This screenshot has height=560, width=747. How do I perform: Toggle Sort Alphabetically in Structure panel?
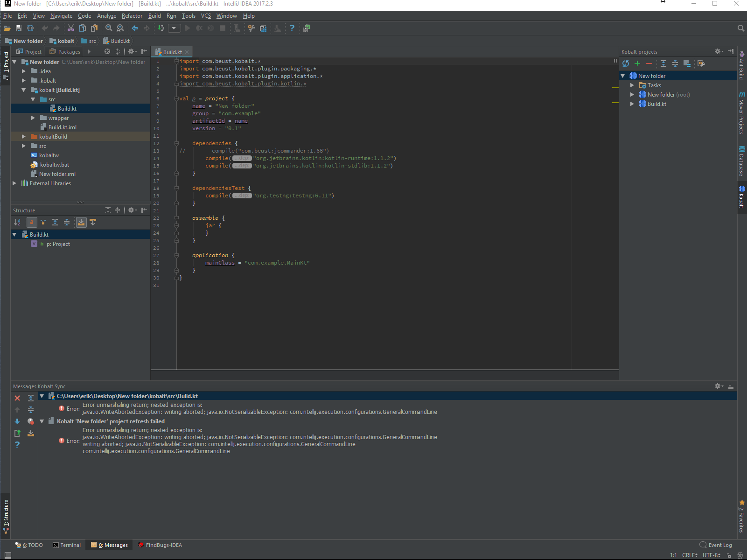click(17, 223)
